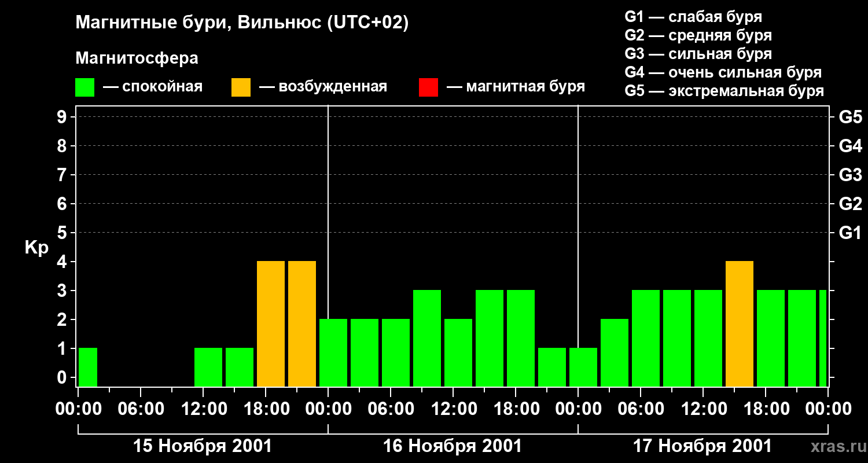Select the narrow Kp 1 bar starting 15 November
868x463 pixels.
(88, 368)
